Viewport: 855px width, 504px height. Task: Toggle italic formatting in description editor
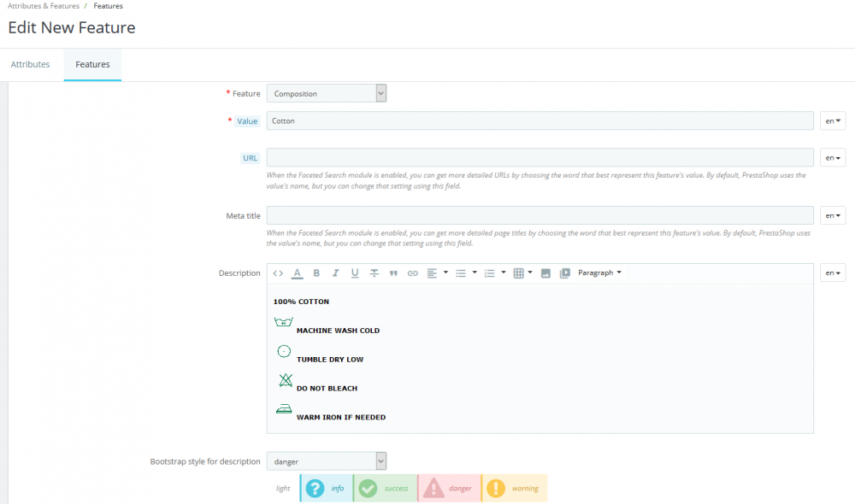tap(335, 273)
